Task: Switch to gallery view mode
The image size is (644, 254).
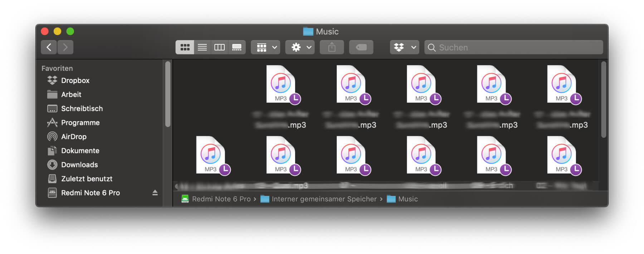Action: (x=237, y=47)
